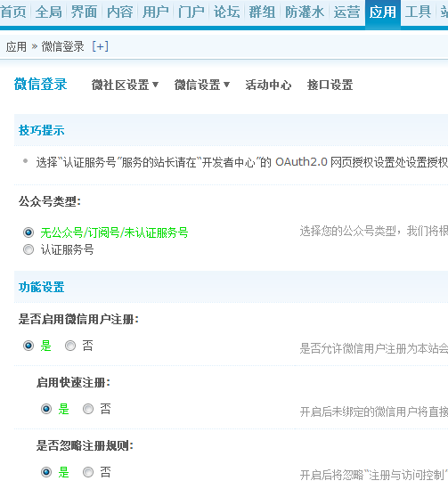This screenshot has height=489, width=448.
Task: Open the 接口设置 submenu link
Action: [x=330, y=85]
